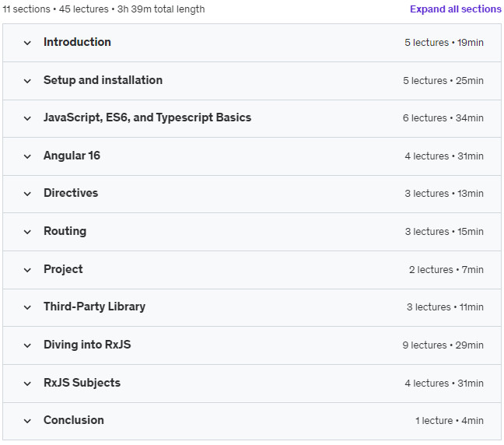Select the Angular 16 title
Image resolution: width=504 pixels, height=445 pixels.
72,156
